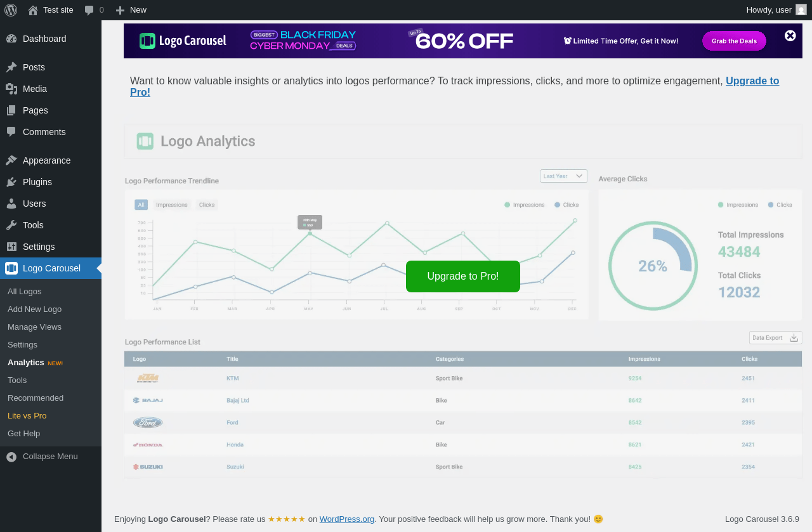Open the Get Help submenu
812x532 pixels.
click(24, 434)
